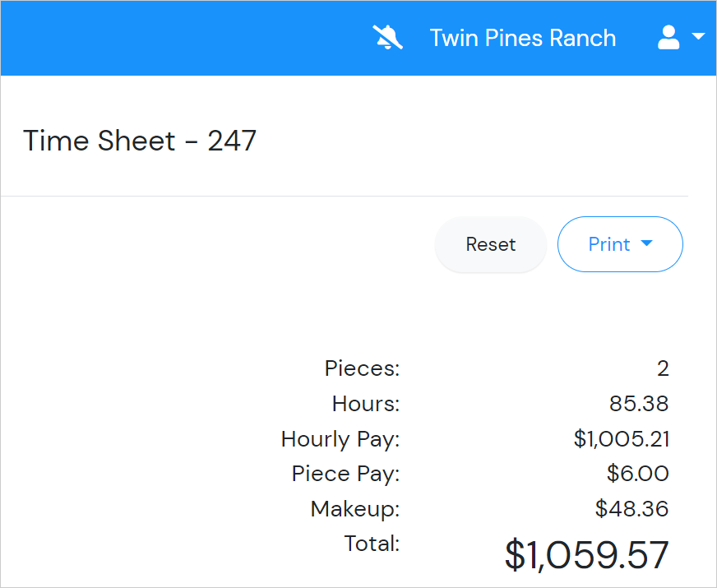Open the user profile icon
Screen dimensions: 717x588
(x=668, y=37)
